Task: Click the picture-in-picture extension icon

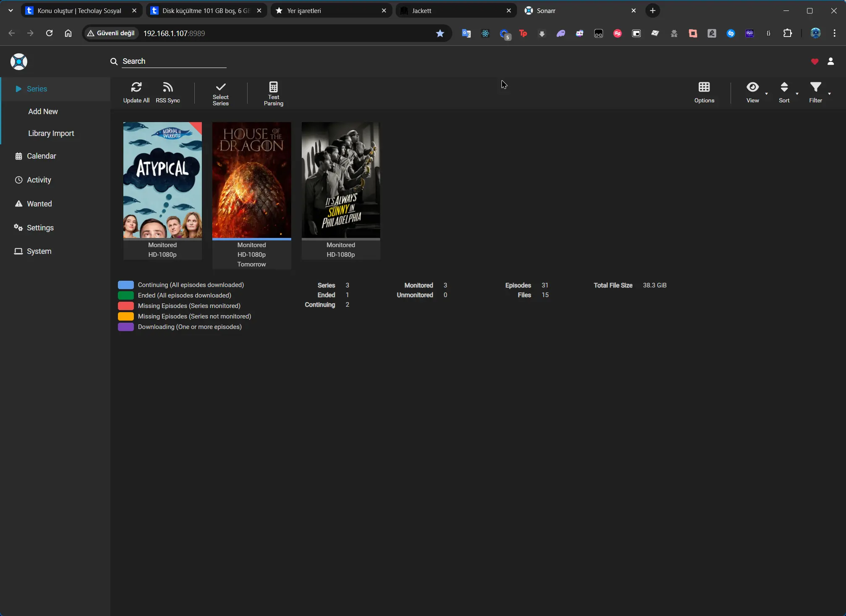Action: (x=636, y=34)
